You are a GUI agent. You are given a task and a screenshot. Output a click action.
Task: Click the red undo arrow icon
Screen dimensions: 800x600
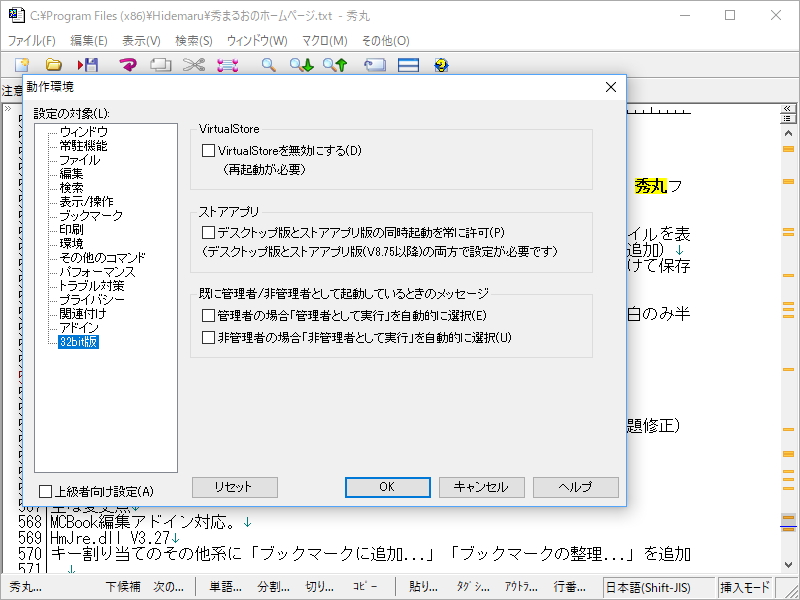coord(128,64)
